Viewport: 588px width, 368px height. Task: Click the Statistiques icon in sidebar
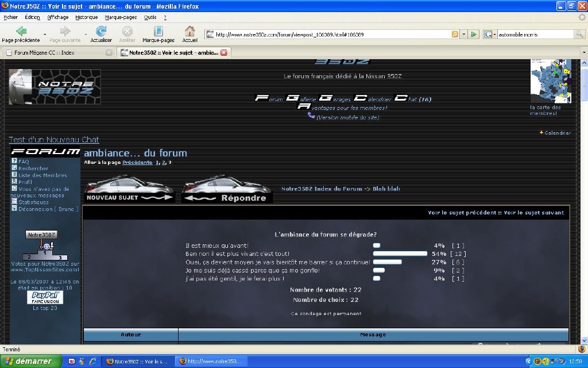point(14,201)
